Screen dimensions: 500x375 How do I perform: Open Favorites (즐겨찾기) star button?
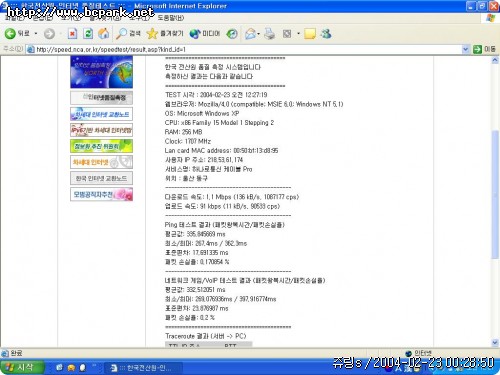click(x=165, y=33)
